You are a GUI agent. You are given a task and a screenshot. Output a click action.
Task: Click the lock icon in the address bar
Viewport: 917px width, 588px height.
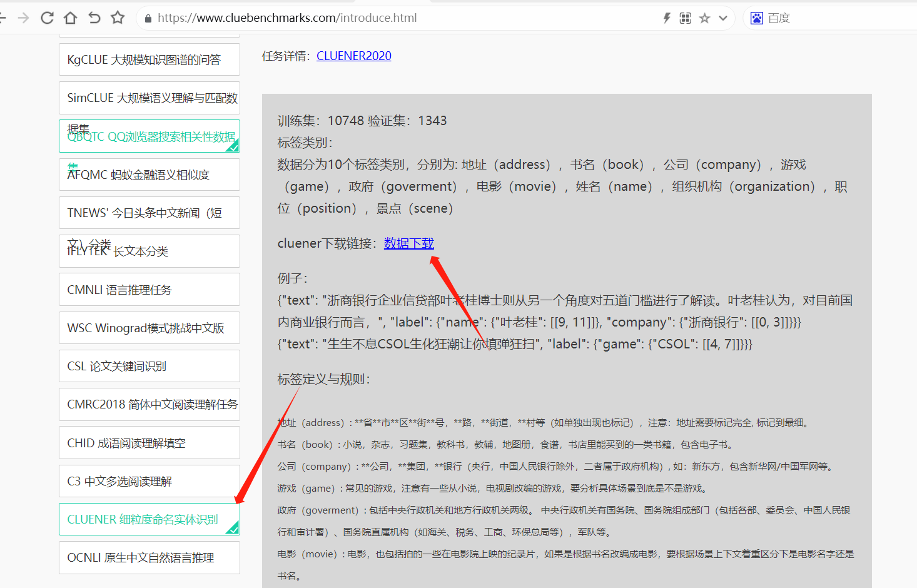pos(148,18)
